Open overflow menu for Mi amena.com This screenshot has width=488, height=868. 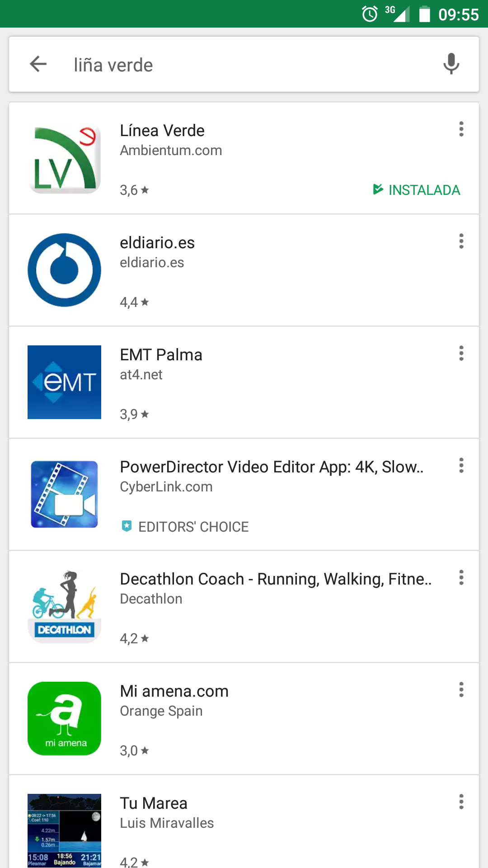461,690
